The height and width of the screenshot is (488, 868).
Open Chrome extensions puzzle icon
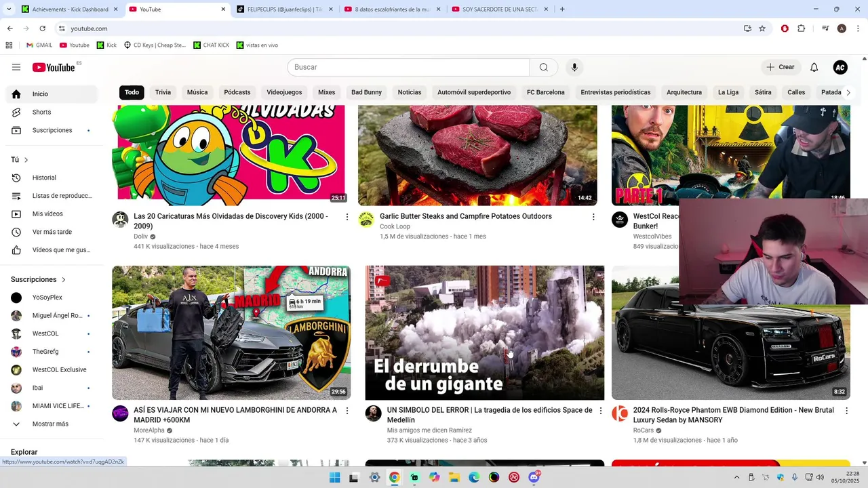pyautogui.click(x=802, y=28)
